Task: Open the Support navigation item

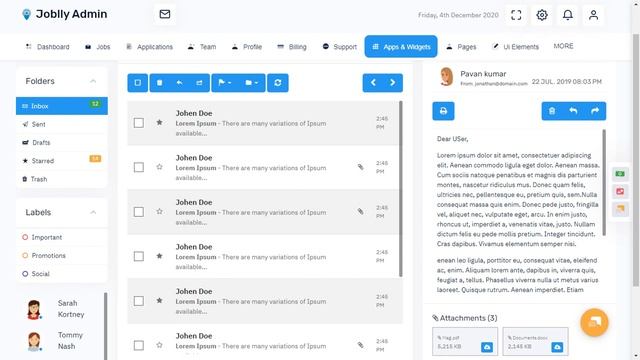Action: click(340, 47)
